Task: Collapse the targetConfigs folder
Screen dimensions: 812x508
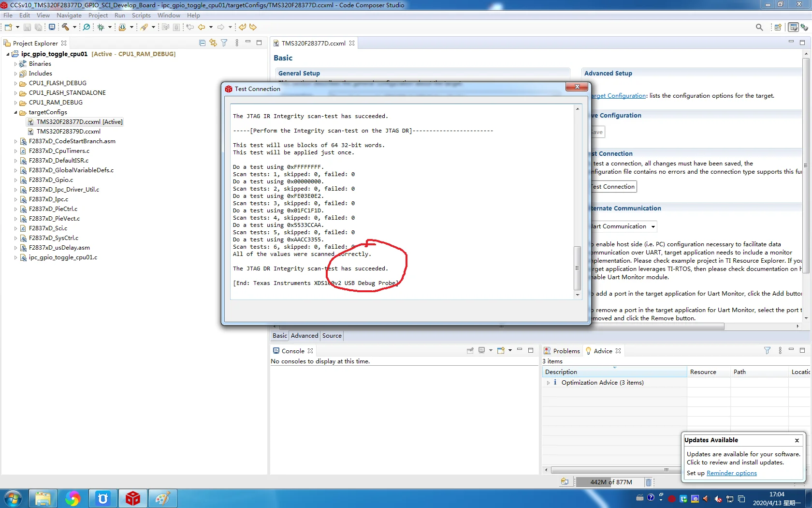Action: coord(15,112)
